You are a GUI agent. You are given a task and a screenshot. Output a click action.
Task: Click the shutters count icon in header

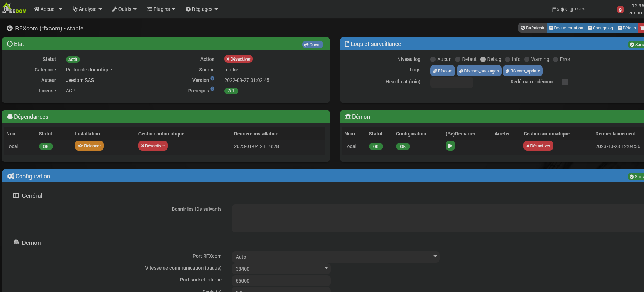tap(554, 9)
